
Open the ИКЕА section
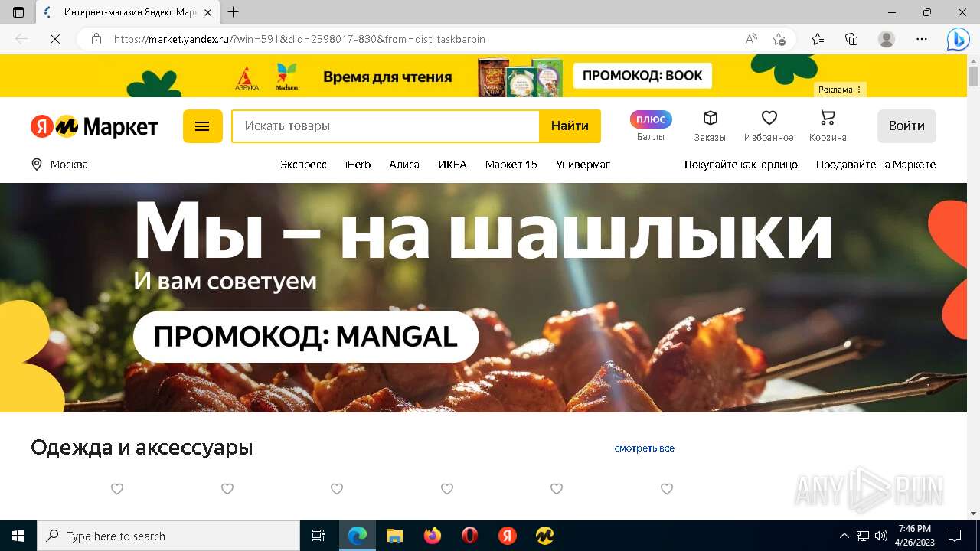452,165
